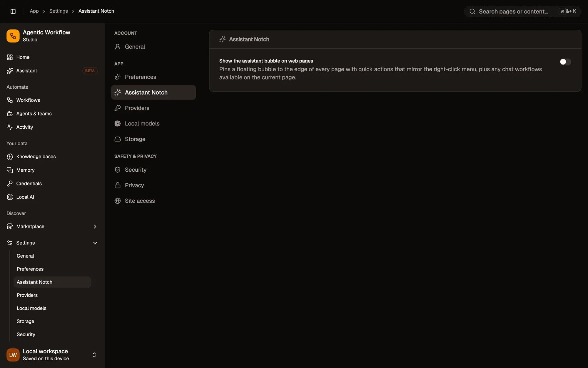Click the Settings sliders icon in sidebar

pyautogui.click(x=10, y=243)
